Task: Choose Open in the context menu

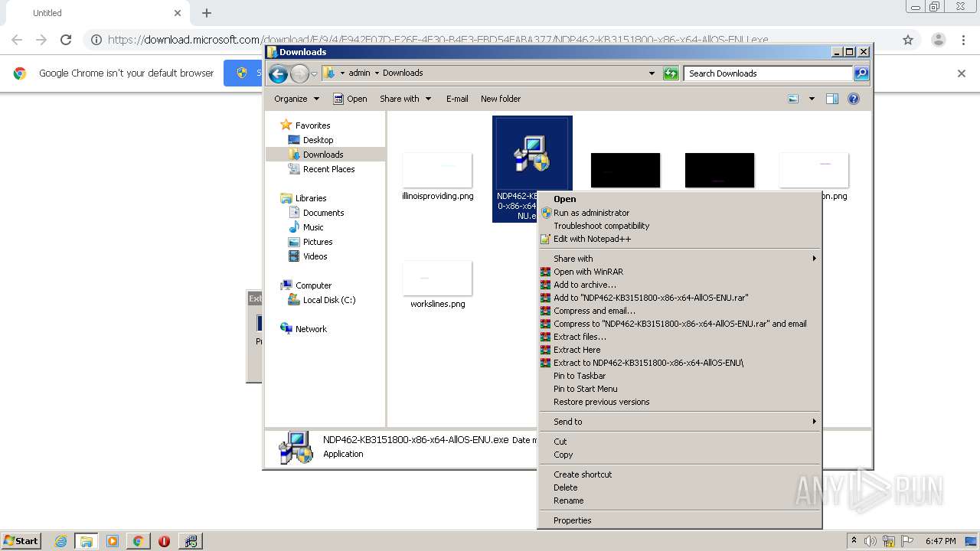Action: pyautogui.click(x=679, y=199)
